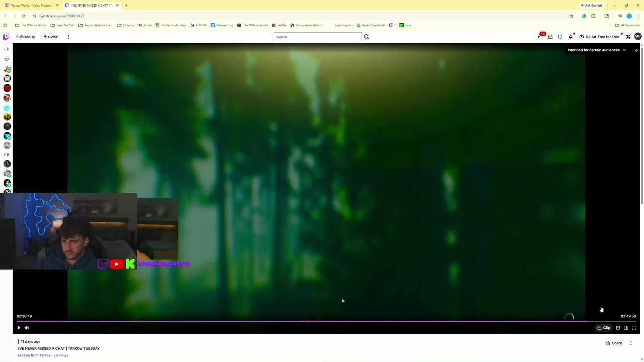Click the sidebar heart followed icon
The width and height of the screenshot is (644, 362).
pos(6,59)
